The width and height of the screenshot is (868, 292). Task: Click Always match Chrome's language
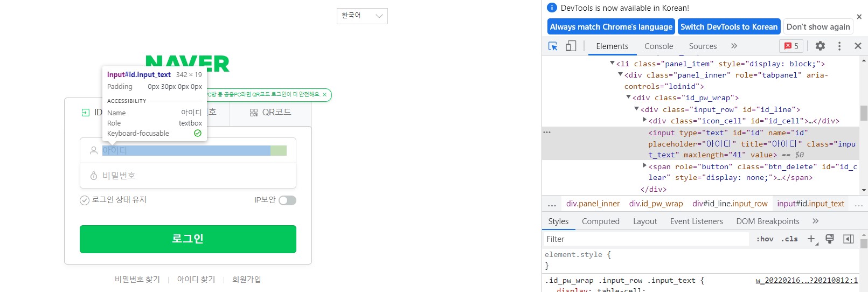pyautogui.click(x=611, y=26)
